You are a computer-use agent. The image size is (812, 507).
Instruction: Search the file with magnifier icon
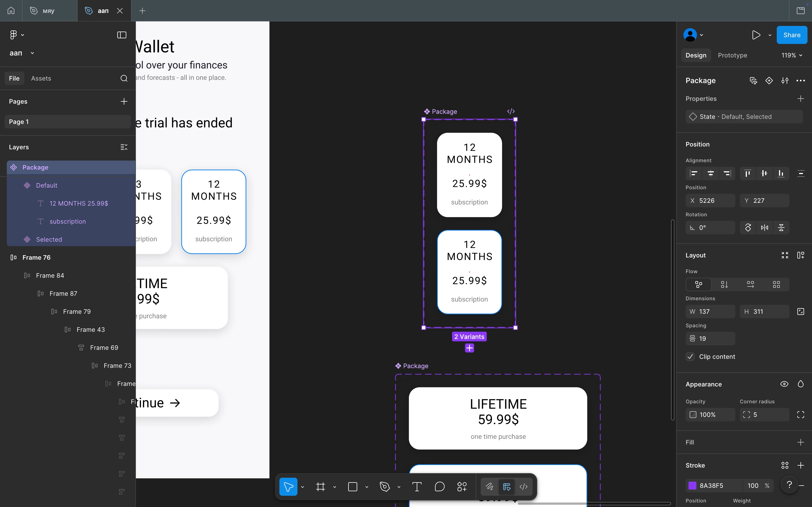tap(124, 78)
